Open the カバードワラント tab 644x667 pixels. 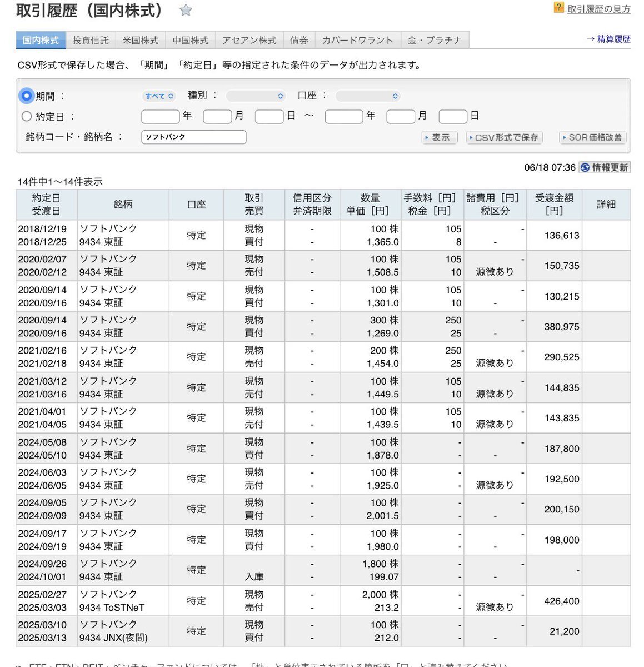point(358,40)
